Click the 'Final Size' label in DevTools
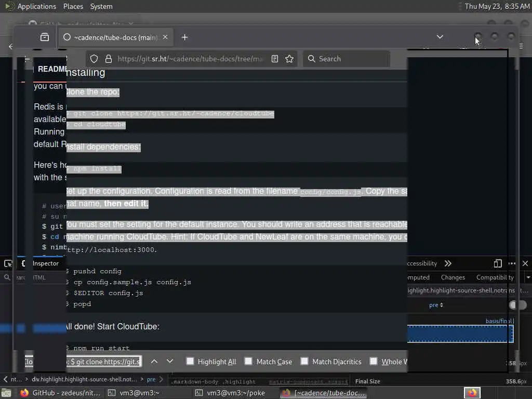Screen dimensions: 532x399 367,381
